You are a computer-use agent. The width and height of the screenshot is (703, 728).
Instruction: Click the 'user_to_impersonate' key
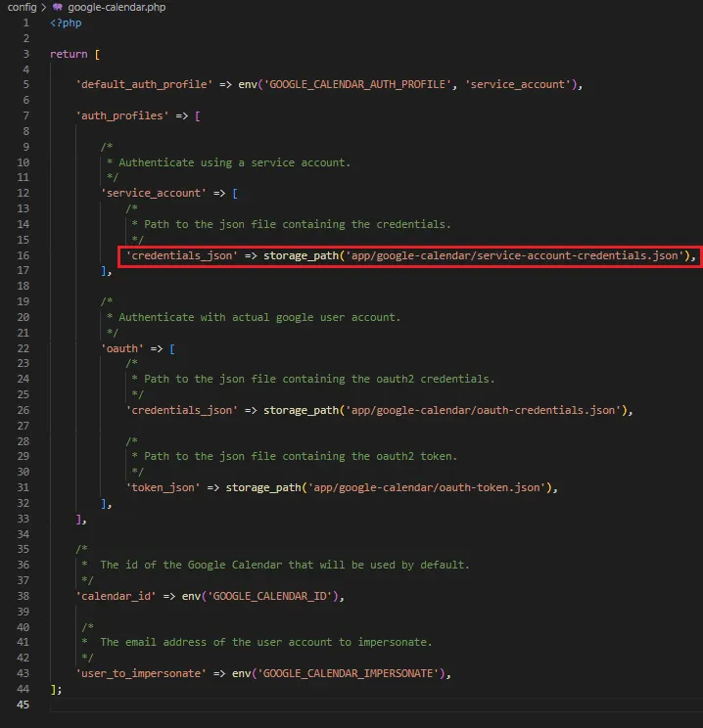coord(141,673)
